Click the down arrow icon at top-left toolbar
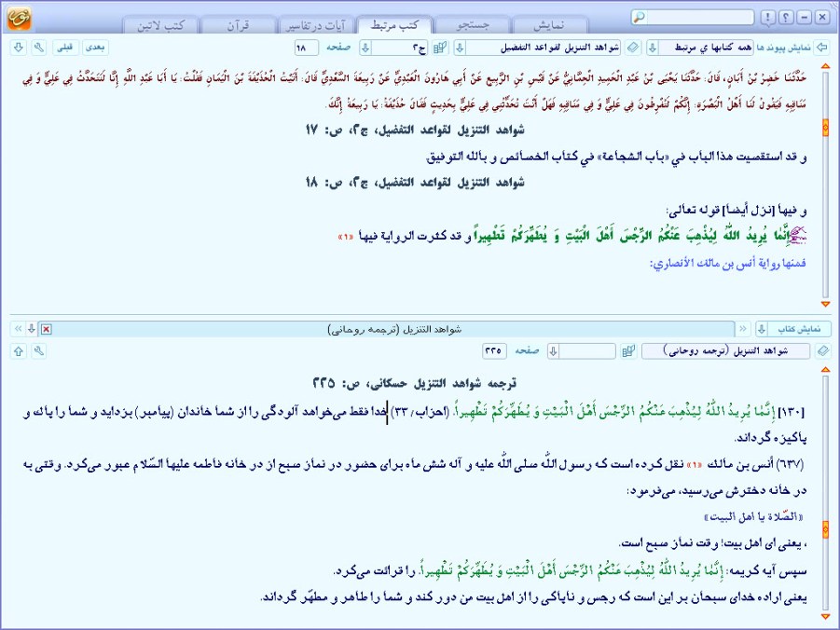This screenshot has height=630, width=840. click(x=19, y=48)
